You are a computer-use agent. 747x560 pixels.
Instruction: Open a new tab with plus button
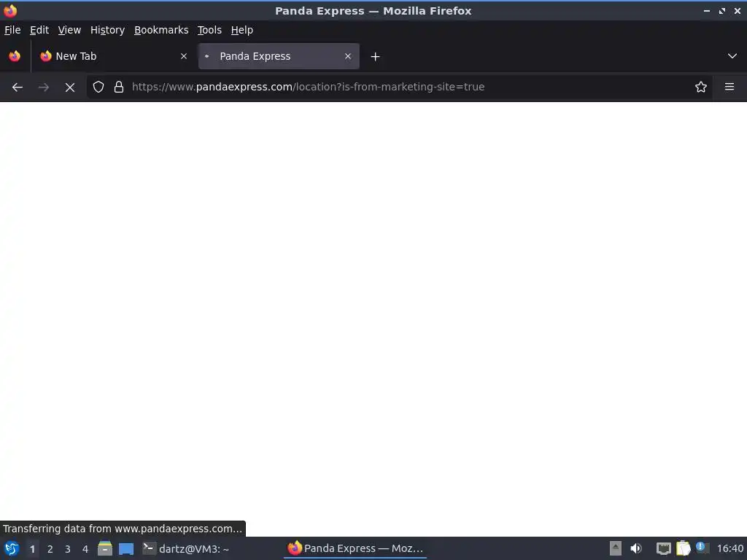pos(376,57)
